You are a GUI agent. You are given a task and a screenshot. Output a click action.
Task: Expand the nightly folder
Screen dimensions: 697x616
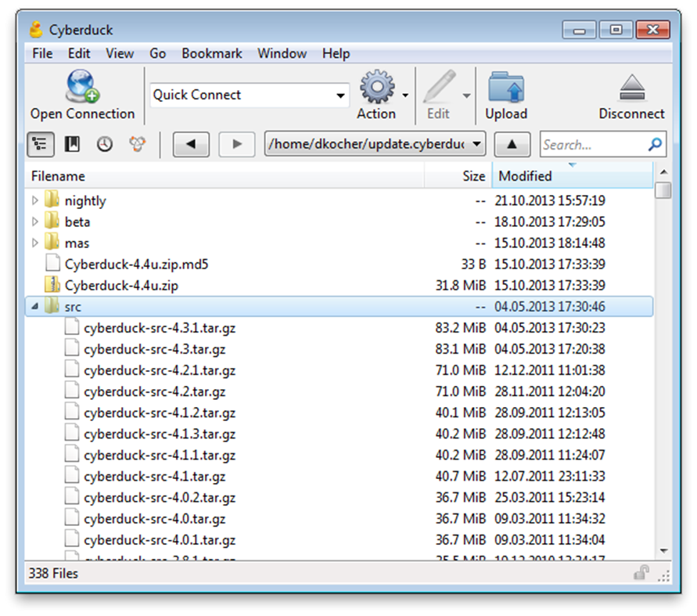(34, 200)
